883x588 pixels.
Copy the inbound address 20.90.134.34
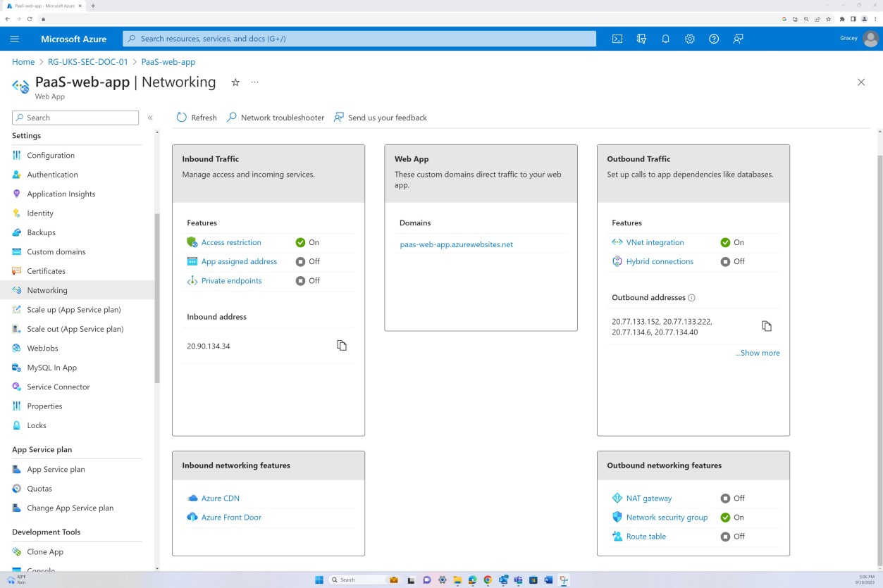coord(342,346)
